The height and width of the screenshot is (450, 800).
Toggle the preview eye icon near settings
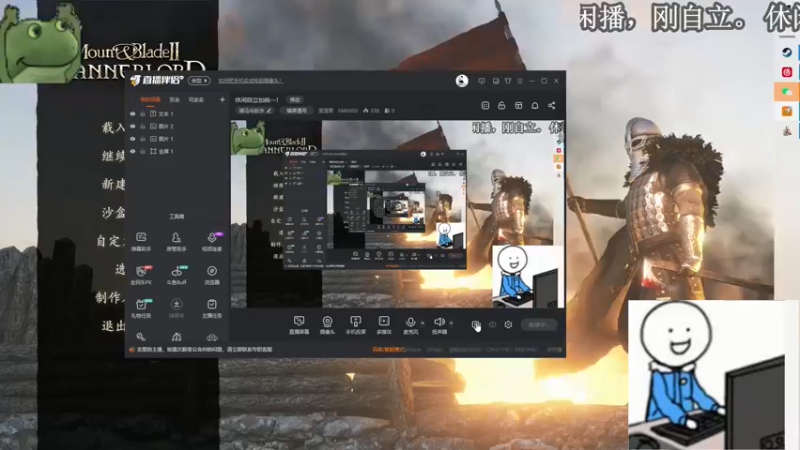492,324
